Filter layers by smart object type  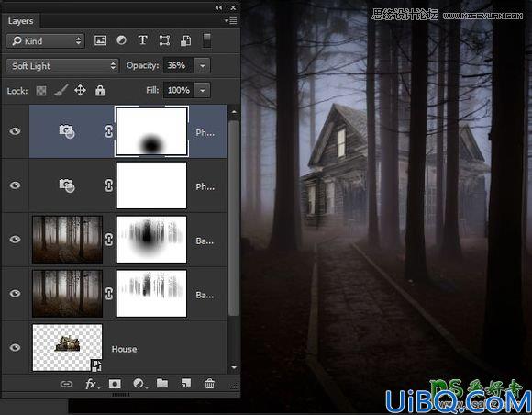[185, 40]
